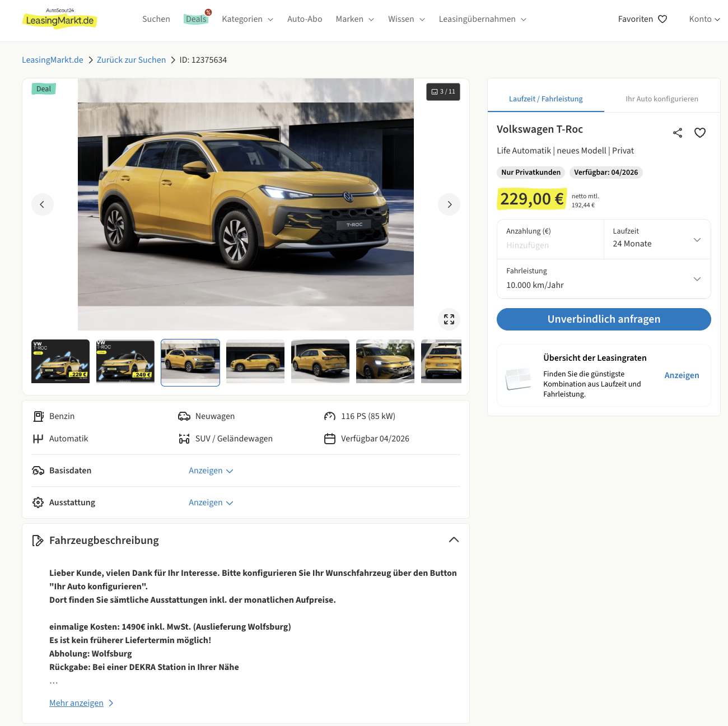The height and width of the screenshot is (726, 728).
Task: Enter an amount in Anzahlung field
Action: click(x=550, y=245)
